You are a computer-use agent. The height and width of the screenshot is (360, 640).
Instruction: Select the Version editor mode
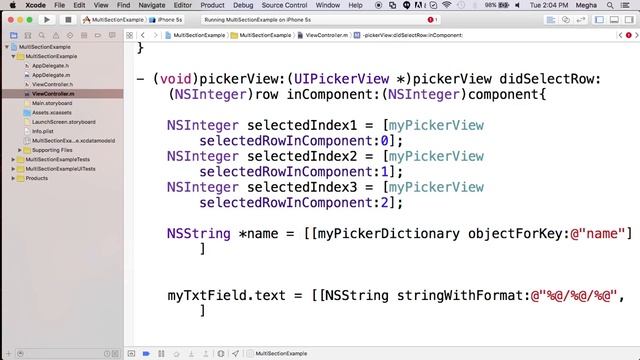[581, 20]
